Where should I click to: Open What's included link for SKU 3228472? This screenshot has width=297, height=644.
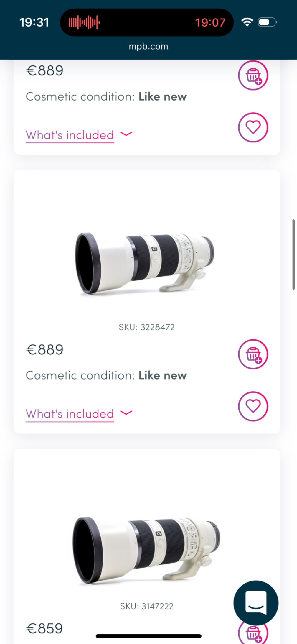(x=70, y=414)
